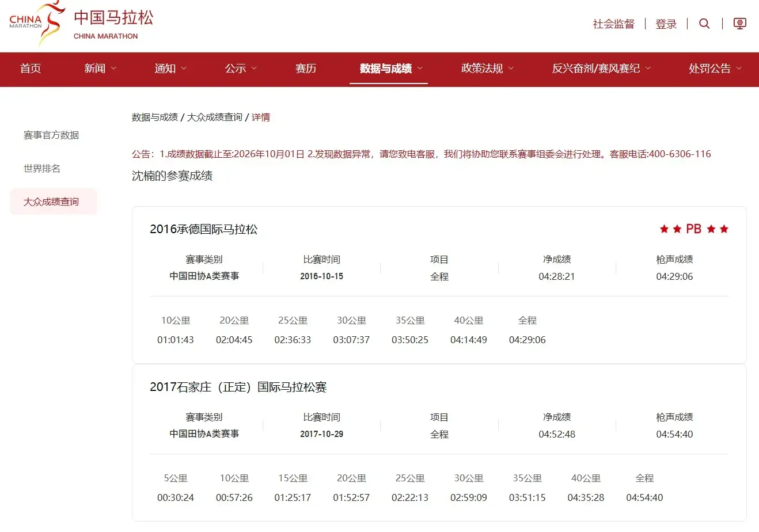Click gun time 04:29:06 under 枪声成绩
The image size is (759, 532).
[x=674, y=276]
